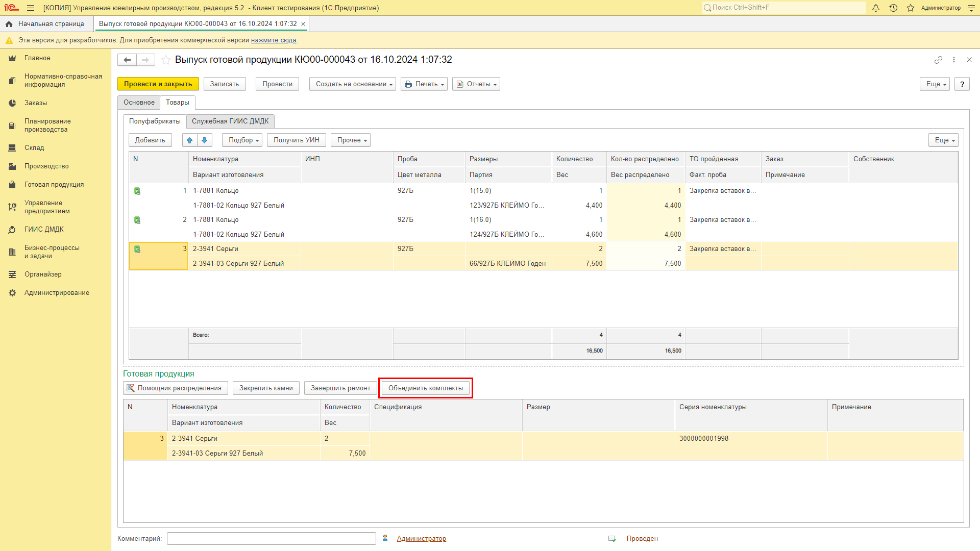
Task: Switch to Полуфабрикаты tab
Action: coord(155,121)
